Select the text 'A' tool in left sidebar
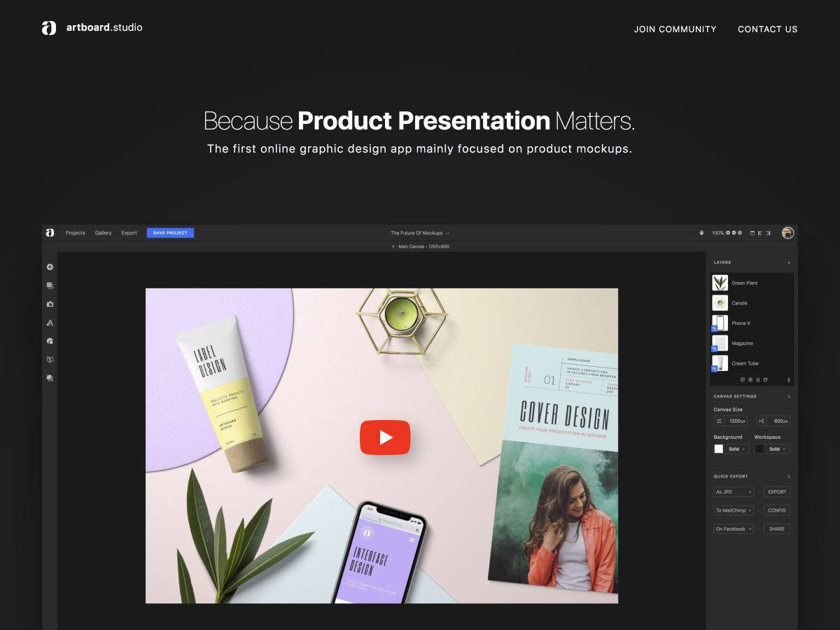The height and width of the screenshot is (630, 840). pos(50,323)
